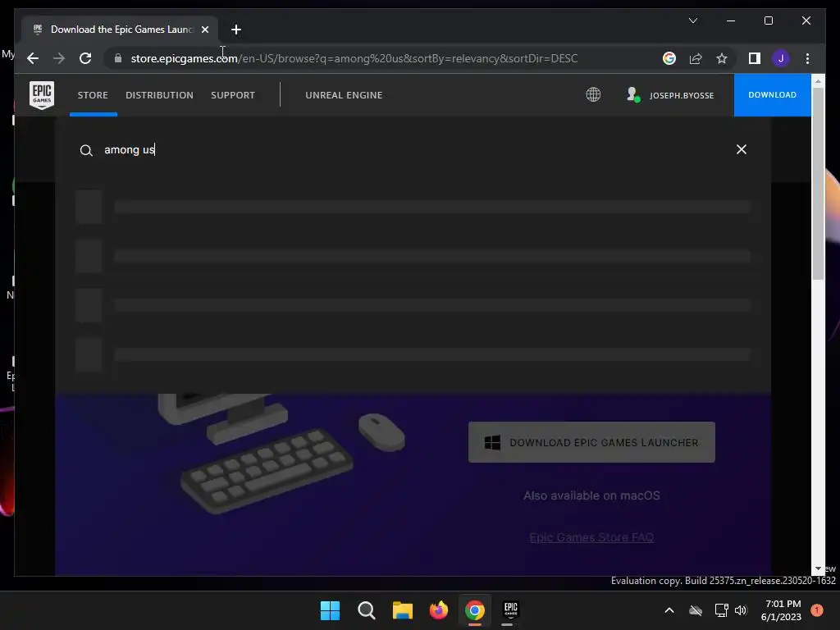Screen dimensions: 840x630
Task: Click the search magnifier icon
Action: pyautogui.click(x=86, y=151)
